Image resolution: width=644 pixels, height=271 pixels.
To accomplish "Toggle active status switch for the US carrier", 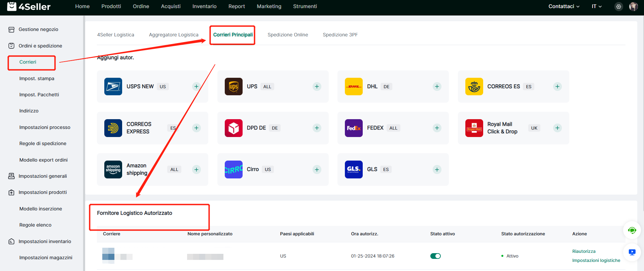I will click(435, 256).
